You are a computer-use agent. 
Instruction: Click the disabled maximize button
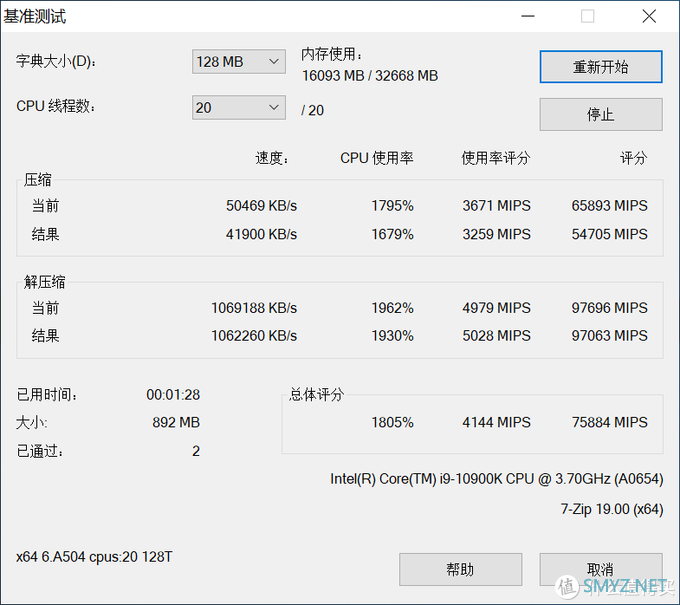tap(588, 16)
